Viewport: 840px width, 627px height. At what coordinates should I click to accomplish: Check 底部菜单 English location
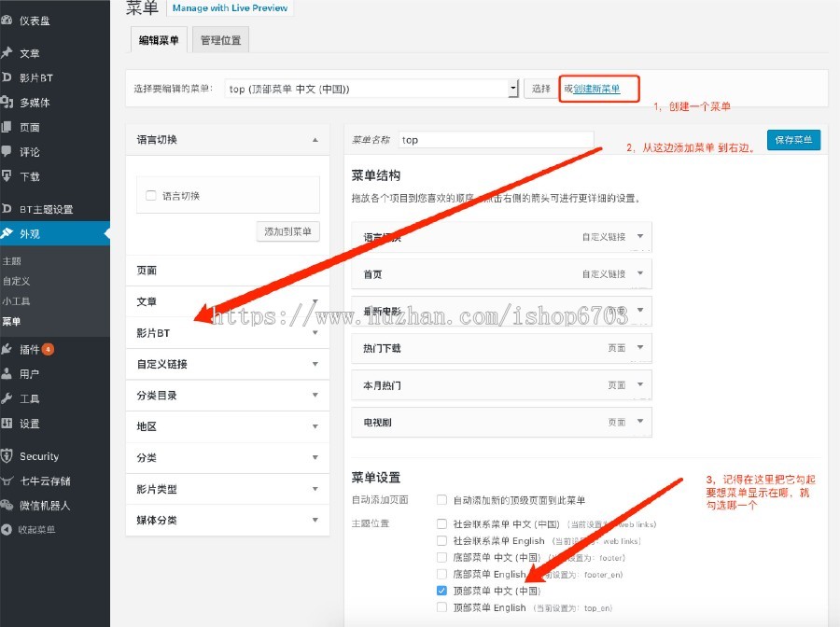click(442, 574)
